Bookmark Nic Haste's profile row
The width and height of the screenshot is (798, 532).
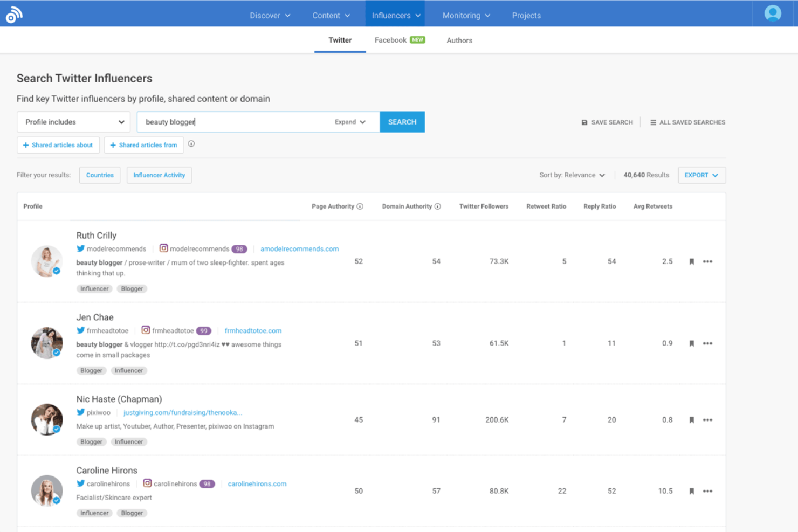pos(692,419)
